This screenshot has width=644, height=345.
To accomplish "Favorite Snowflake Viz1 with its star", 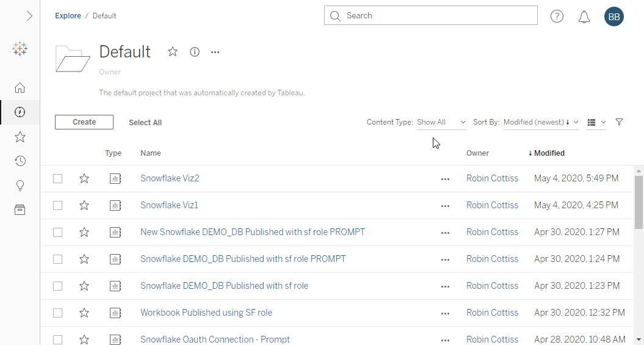I will (x=84, y=205).
